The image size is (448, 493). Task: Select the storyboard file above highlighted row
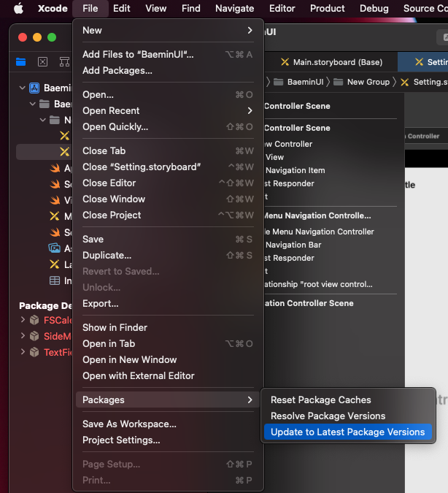click(x=64, y=136)
